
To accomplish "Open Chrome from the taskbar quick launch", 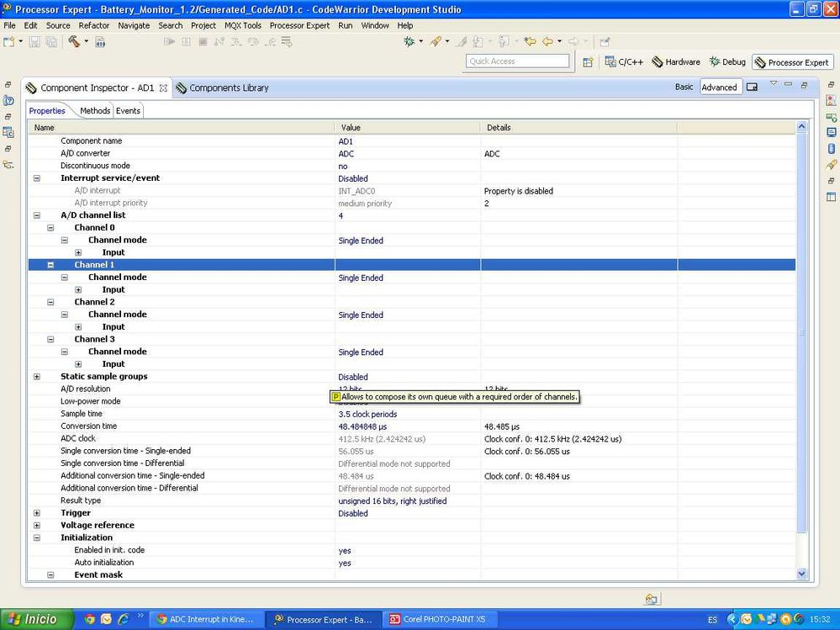I will point(89,619).
